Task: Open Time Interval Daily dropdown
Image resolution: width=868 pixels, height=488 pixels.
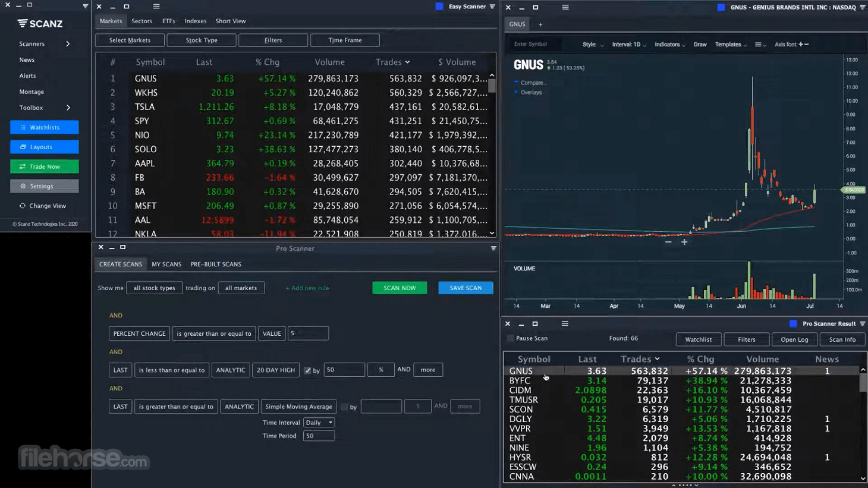Action: 319,423
